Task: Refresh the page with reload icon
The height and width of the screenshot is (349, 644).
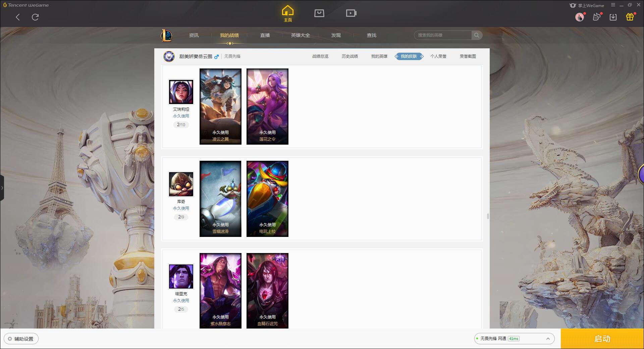Action: 35,17
